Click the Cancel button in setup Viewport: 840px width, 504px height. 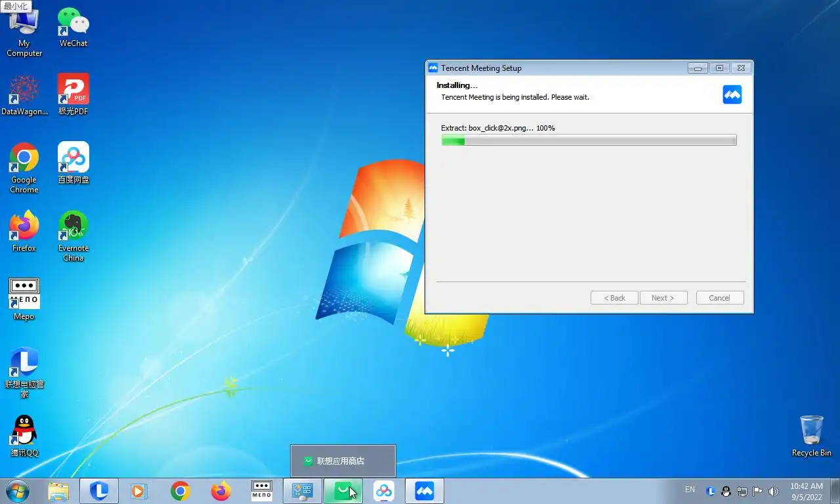click(x=720, y=298)
